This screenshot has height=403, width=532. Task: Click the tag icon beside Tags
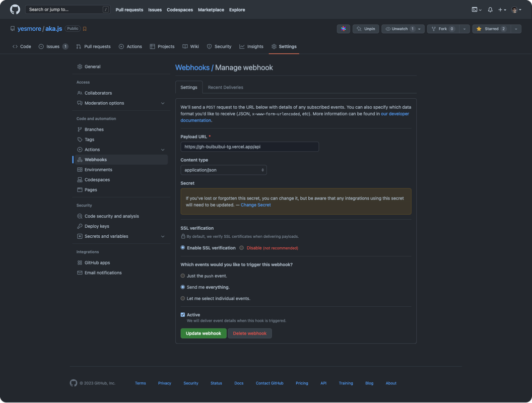point(80,140)
